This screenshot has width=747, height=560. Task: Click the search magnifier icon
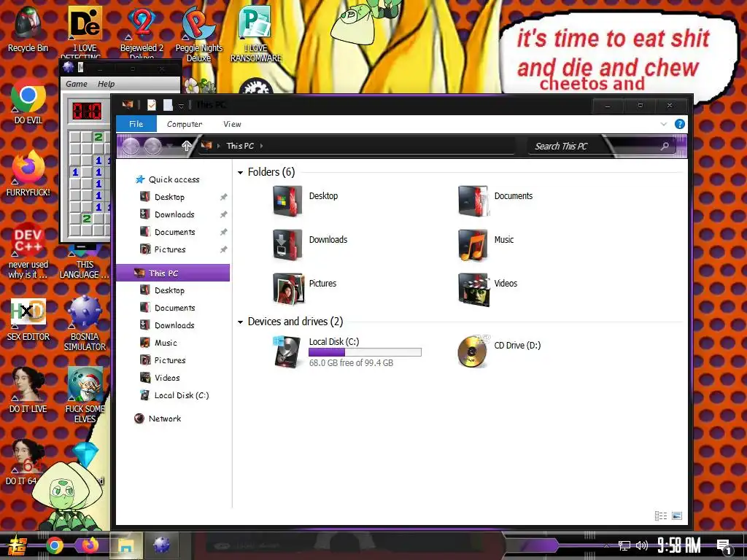click(x=665, y=146)
